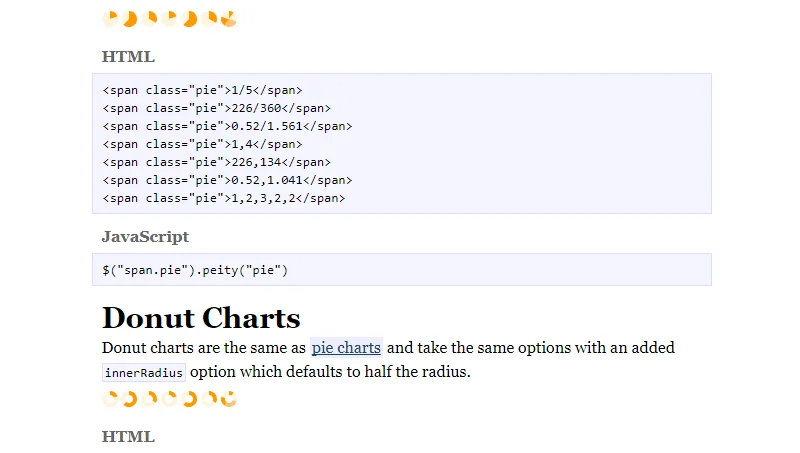Click the fifth pie chart in the row
The image size is (800, 453).
[190, 19]
